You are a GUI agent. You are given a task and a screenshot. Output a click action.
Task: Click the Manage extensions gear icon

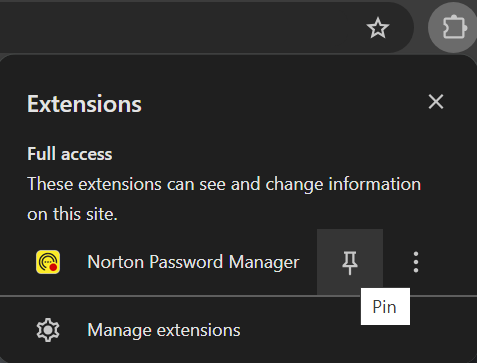coord(48,330)
